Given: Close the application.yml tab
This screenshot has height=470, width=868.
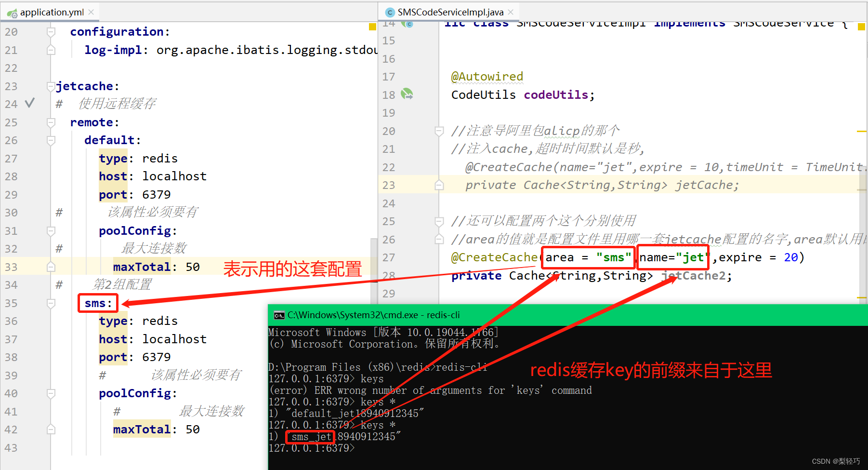Looking at the screenshot, I should pyautogui.click(x=91, y=12).
